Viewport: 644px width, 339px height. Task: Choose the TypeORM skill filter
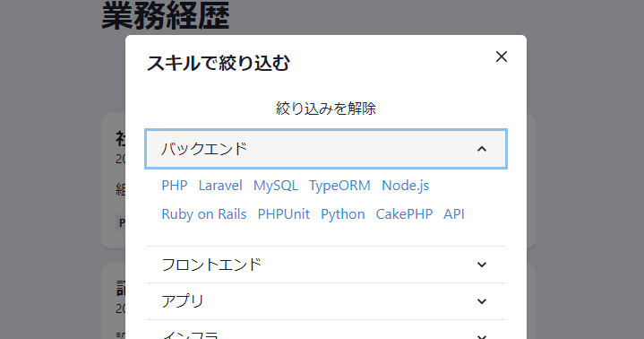click(339, 186)
